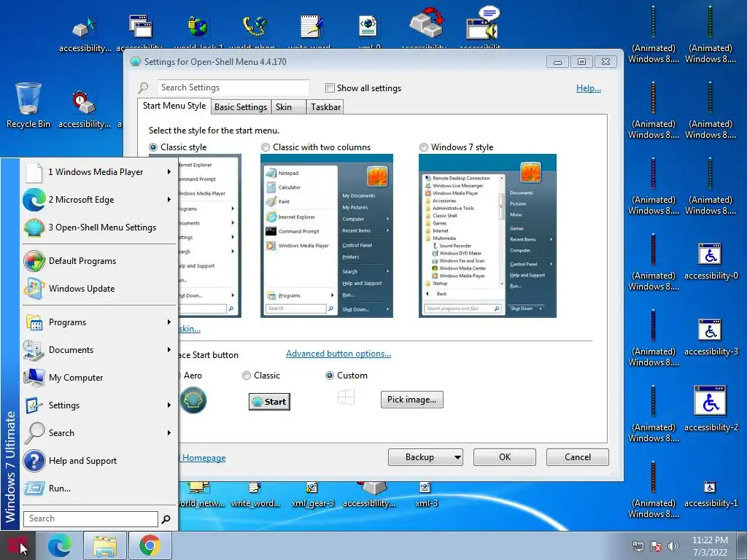Viewport: 747px width, 560px height.
Task: Click the Programs folder icon in start menu
Action: click(34, 322)
